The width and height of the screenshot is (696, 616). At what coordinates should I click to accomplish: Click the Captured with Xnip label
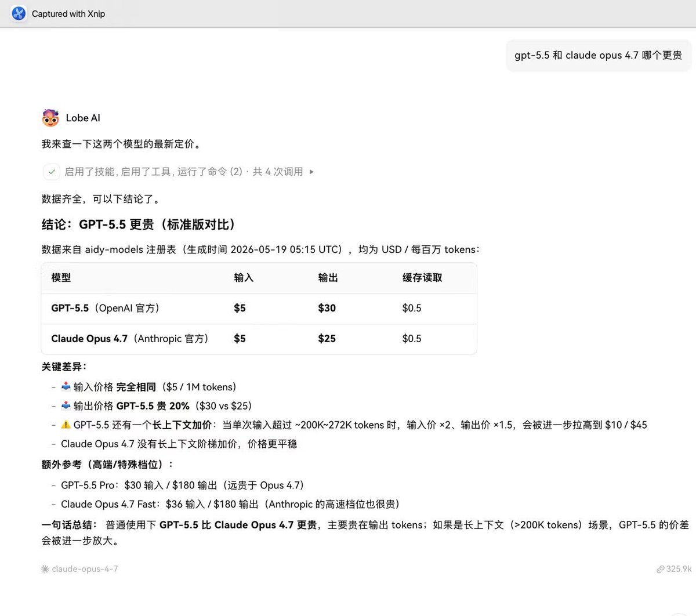[68, 13]
